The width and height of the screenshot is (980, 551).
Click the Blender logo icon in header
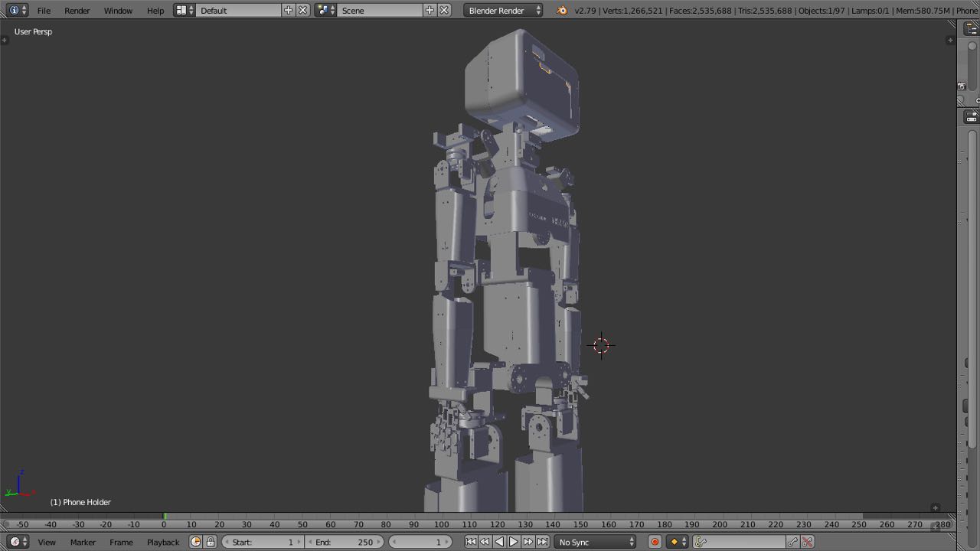click(562, 11)
